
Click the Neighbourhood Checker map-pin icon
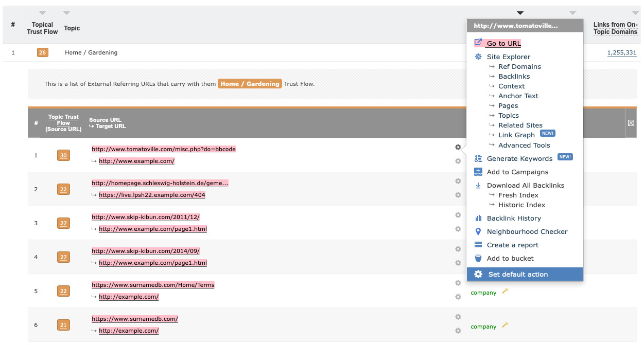pos(478,231)
